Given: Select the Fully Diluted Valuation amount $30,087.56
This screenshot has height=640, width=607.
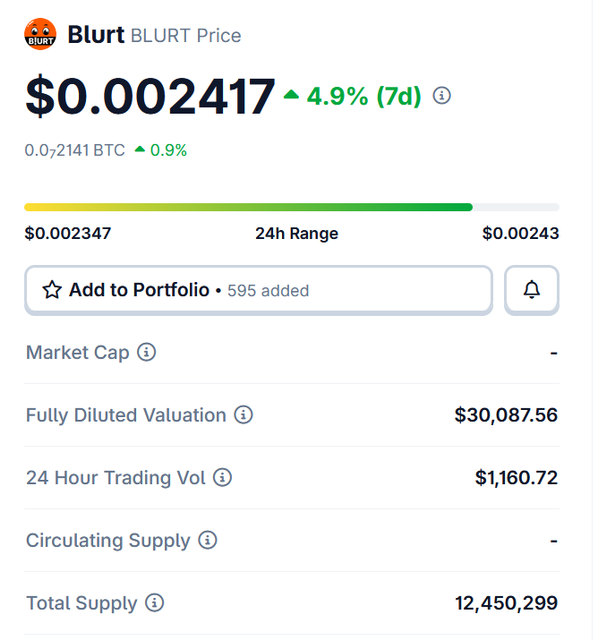Looking at the screenshot, I should [x=506, y=415].
